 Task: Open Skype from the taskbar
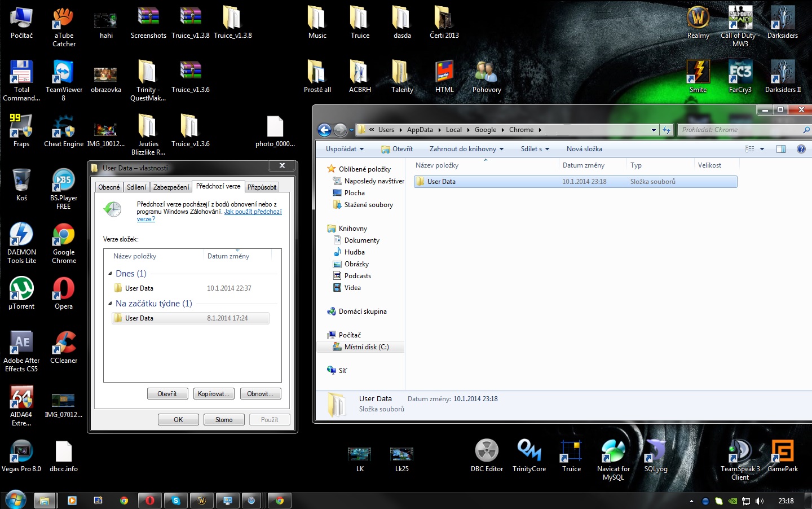[176, 501]
